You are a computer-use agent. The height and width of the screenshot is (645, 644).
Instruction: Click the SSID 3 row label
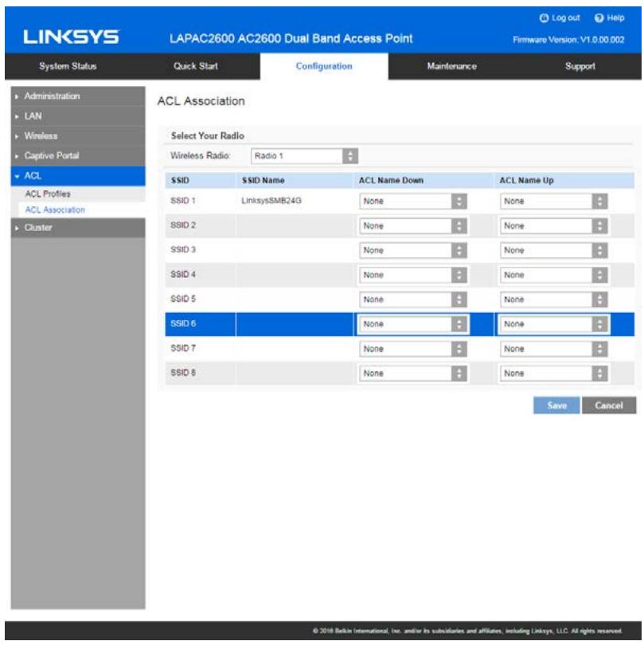(183, 250)
